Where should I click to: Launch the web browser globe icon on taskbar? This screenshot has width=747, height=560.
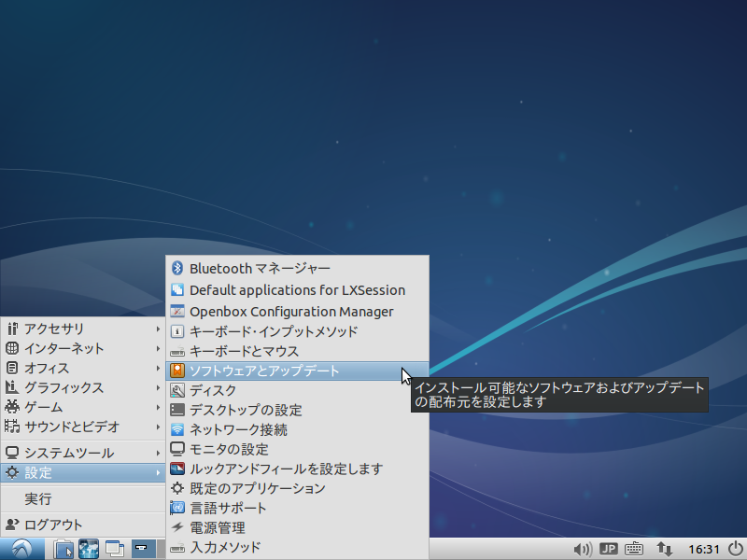tap(89, 549)
